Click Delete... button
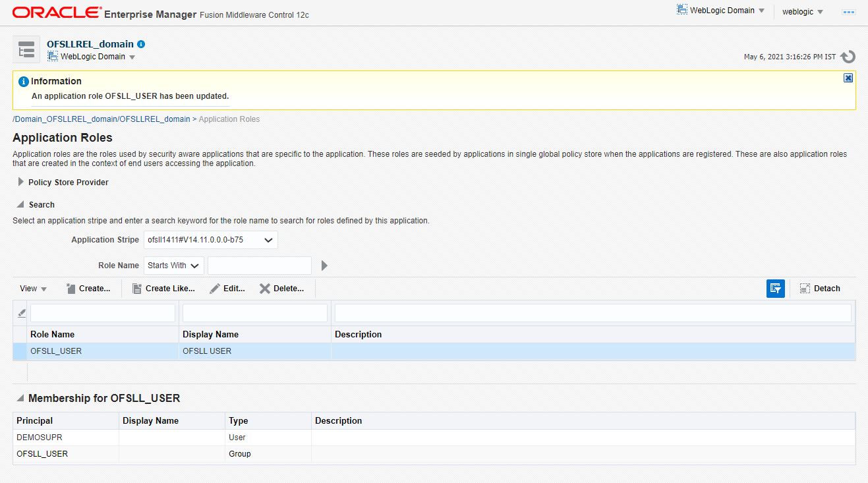This screenshot has width=868, height=483. (282, 289)
